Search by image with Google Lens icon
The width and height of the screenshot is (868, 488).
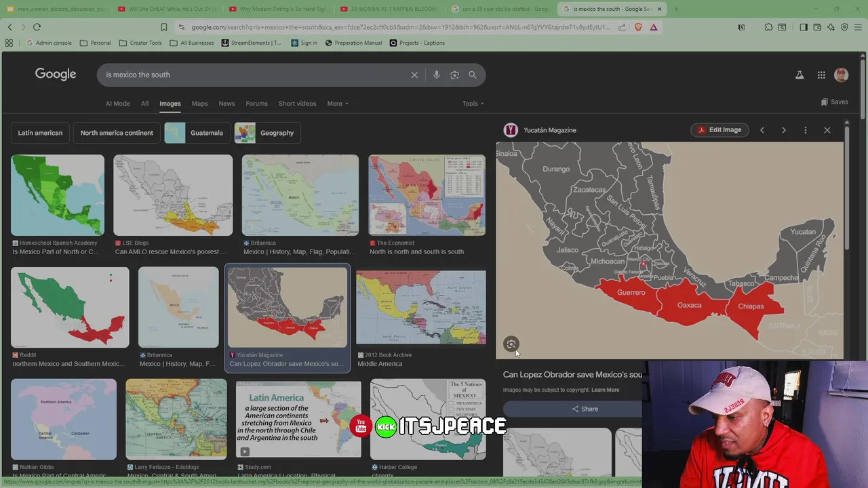[454, 75]
